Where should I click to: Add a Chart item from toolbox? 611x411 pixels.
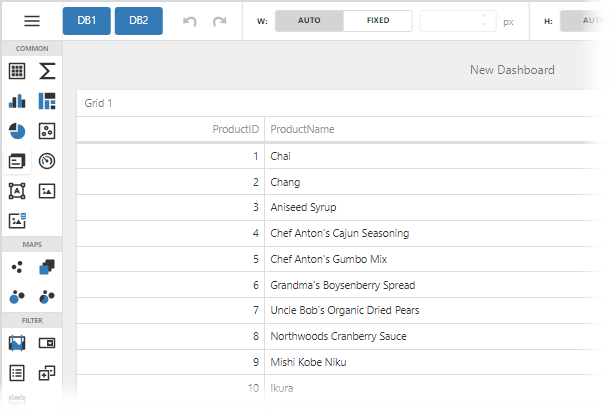(x=17, y=101)
